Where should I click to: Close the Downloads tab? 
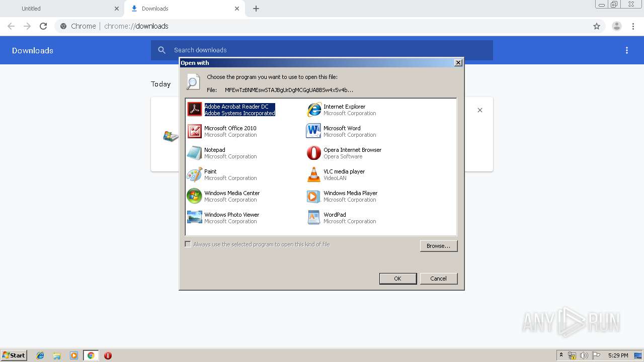coord(237,9)
